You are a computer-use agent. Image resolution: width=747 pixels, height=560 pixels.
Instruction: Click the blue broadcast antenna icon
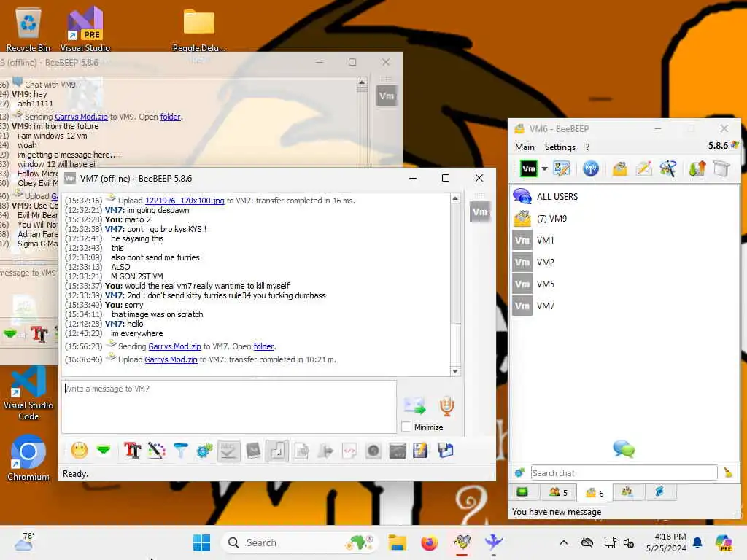coord(591,168)
